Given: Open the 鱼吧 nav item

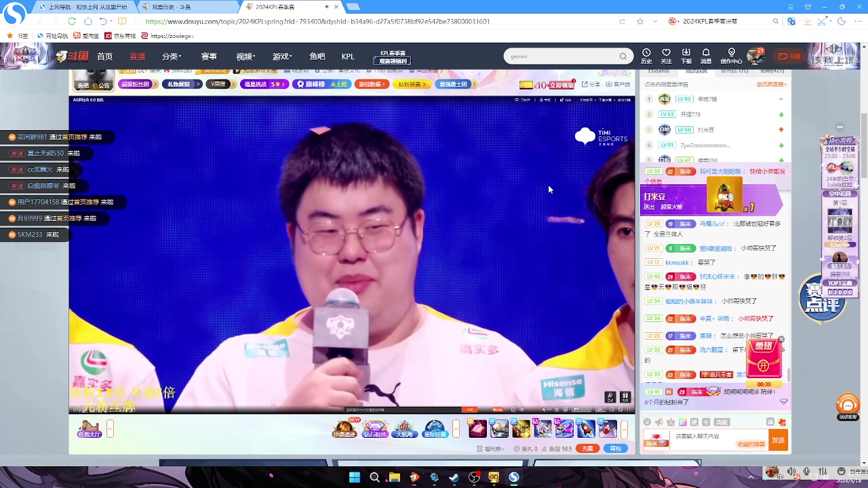Looking at the screenshot, I should (x=317, y=56).
